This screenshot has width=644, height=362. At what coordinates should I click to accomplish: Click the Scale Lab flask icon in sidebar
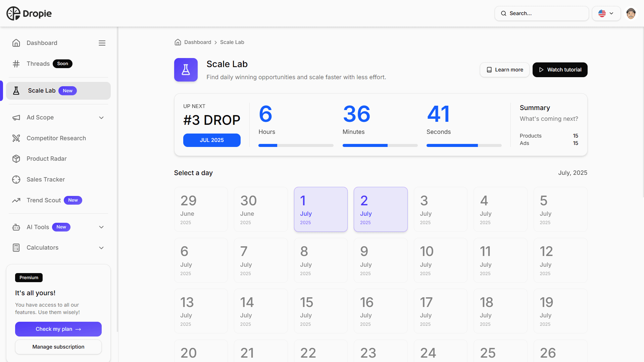click(16, 91)
